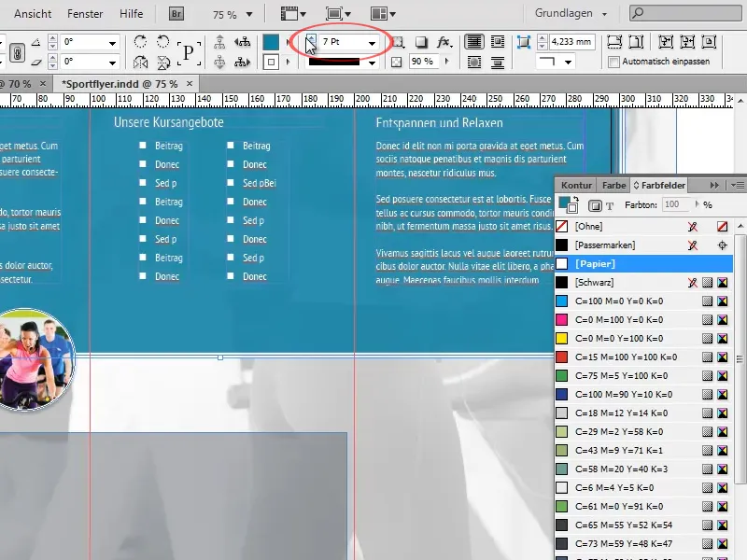Screen dimensions: 747x560
Task: Click the Farbton percentage input field
Action: tap(675, 204)
